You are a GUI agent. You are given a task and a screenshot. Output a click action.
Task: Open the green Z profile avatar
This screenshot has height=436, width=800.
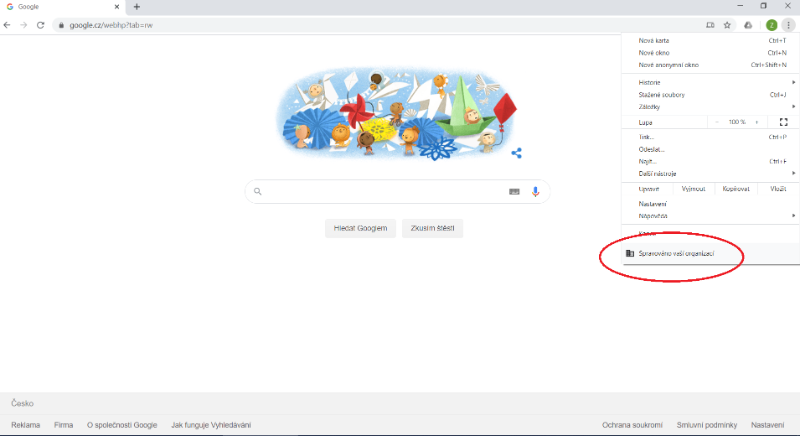(x=771, y=25)
